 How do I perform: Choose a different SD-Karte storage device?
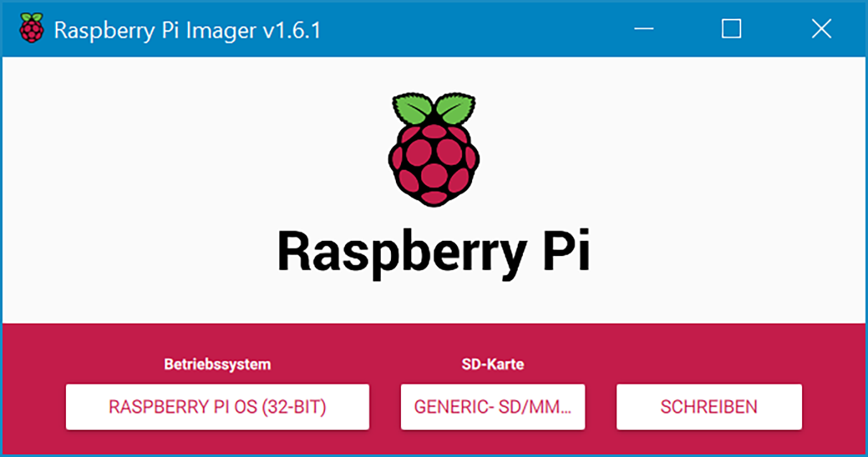[492, 407]
